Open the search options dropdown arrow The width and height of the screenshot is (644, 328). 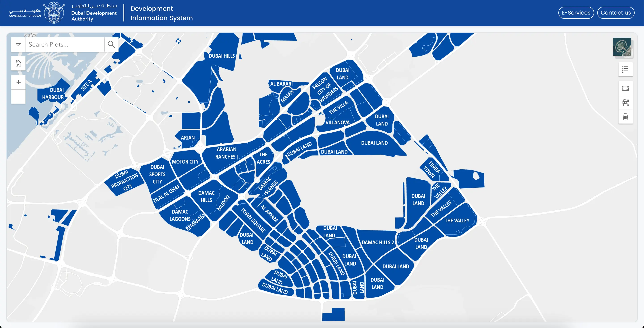tap(18, 45)
